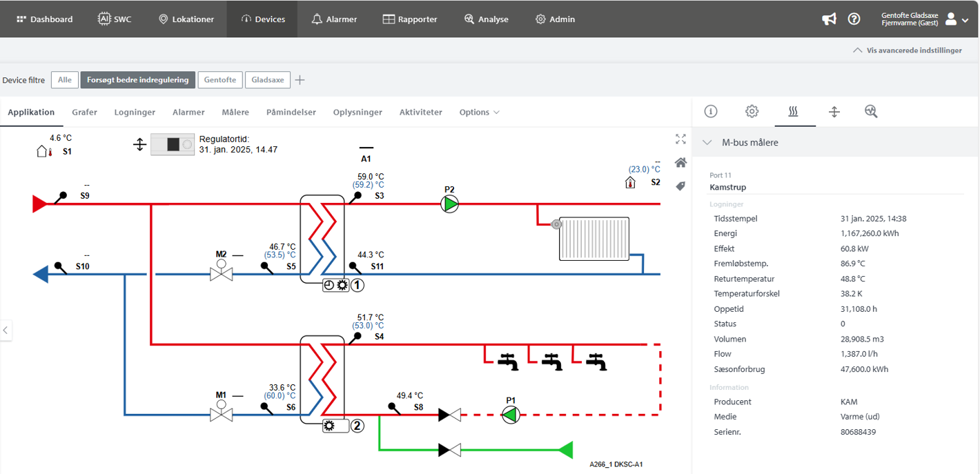
Task: Enable the Alle device filter
Action: point(64,80)
